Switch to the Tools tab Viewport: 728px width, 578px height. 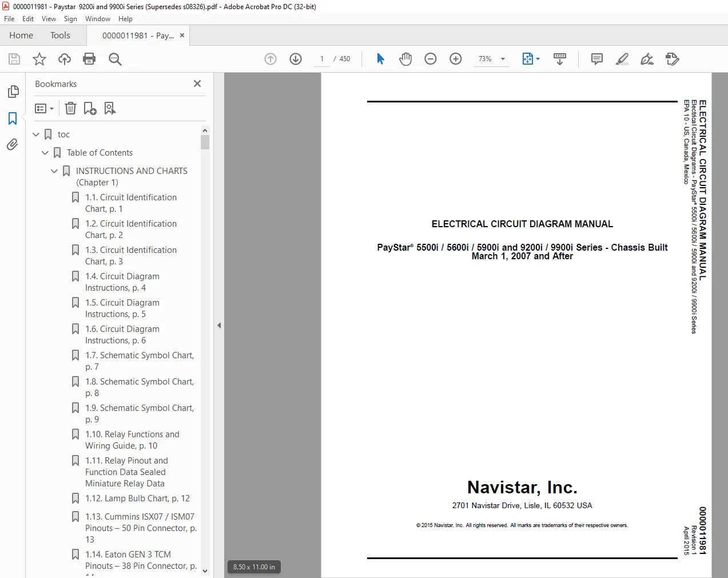pos(60,35)
